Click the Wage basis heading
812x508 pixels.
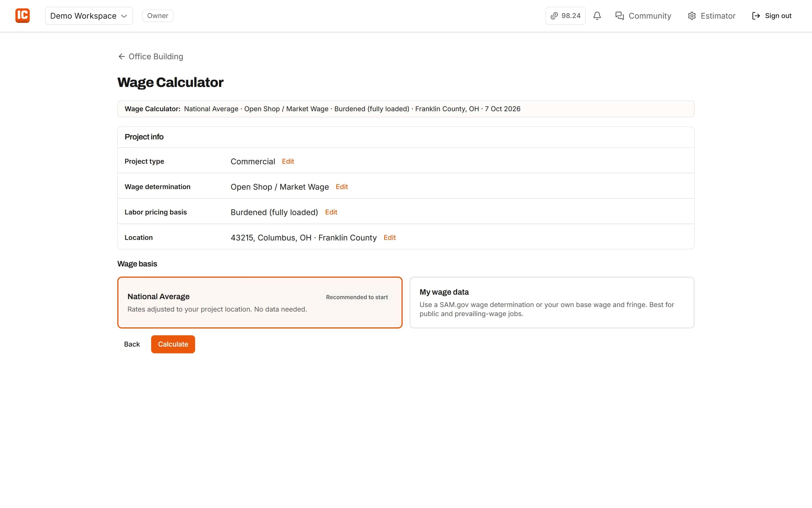pyautogui.click(x=137, y=264)
